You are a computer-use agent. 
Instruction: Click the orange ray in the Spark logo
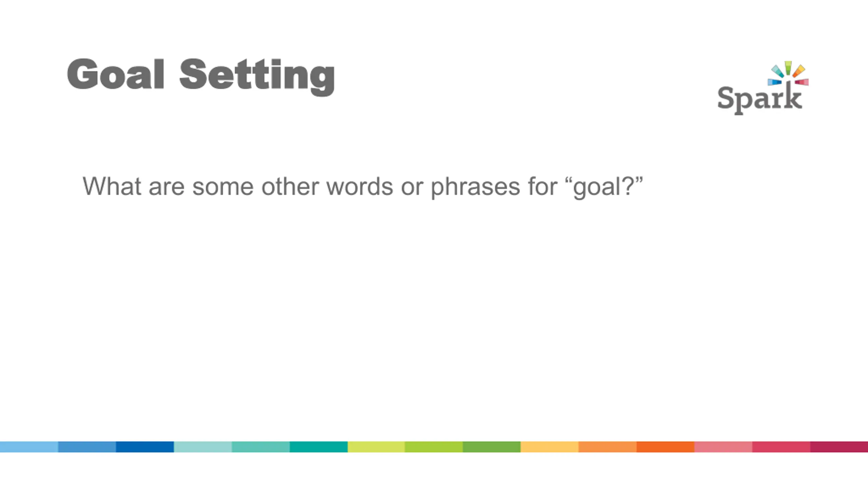click(799, 71)
